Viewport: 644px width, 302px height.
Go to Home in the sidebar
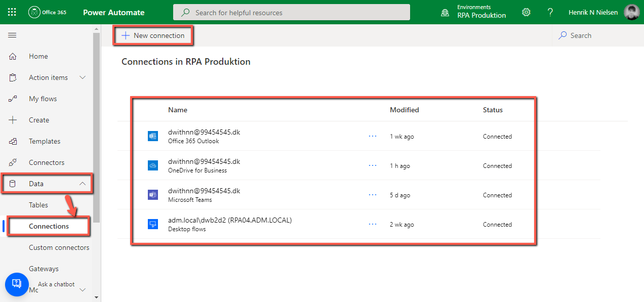(38, 56)
